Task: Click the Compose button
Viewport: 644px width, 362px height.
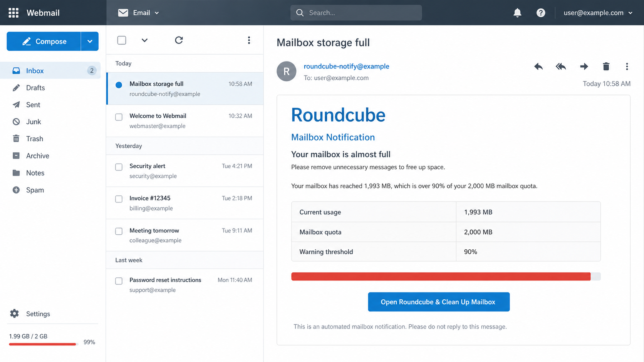Action: [44, 41]
